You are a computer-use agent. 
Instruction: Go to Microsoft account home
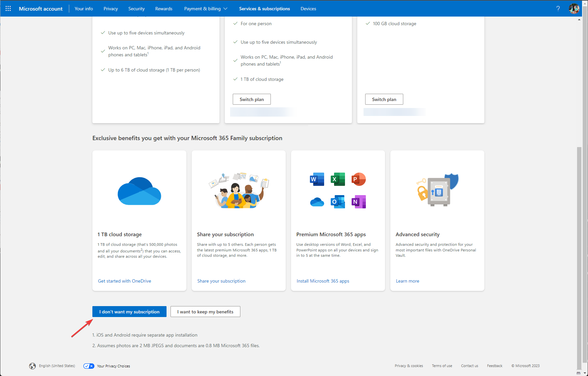click(41, 9)
